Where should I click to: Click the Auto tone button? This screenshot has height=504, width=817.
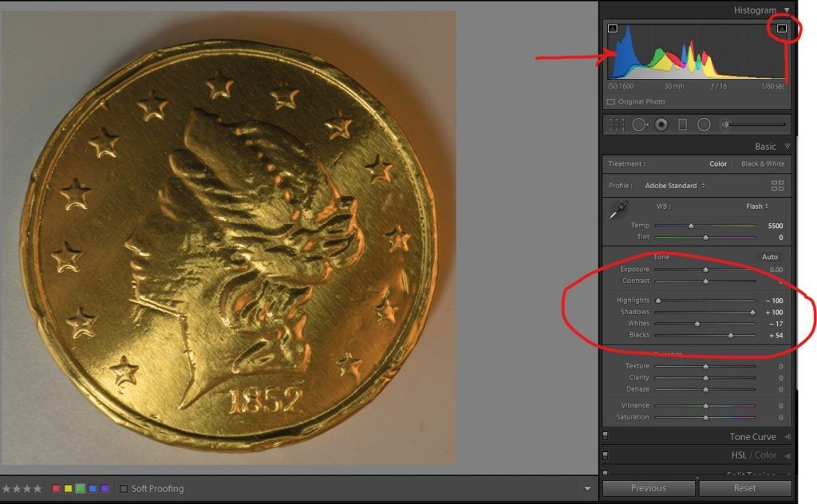coord(770,257)
